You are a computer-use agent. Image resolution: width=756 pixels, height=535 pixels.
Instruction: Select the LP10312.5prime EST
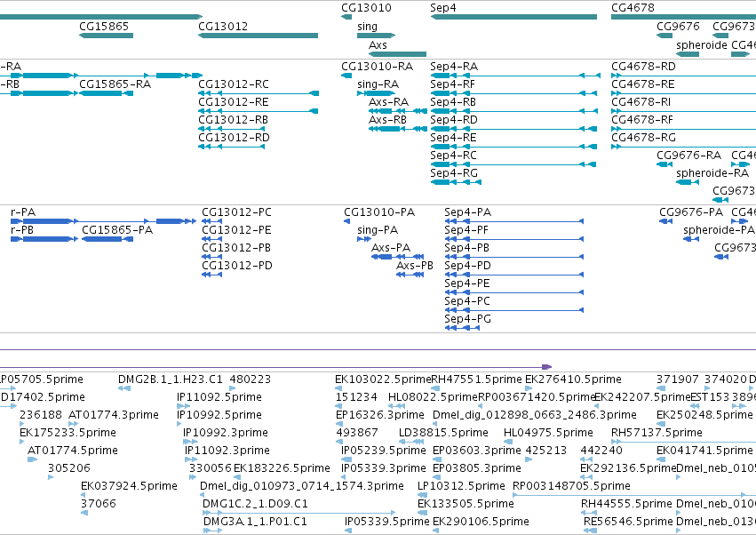pyautogui.click(x=421, y=495)
